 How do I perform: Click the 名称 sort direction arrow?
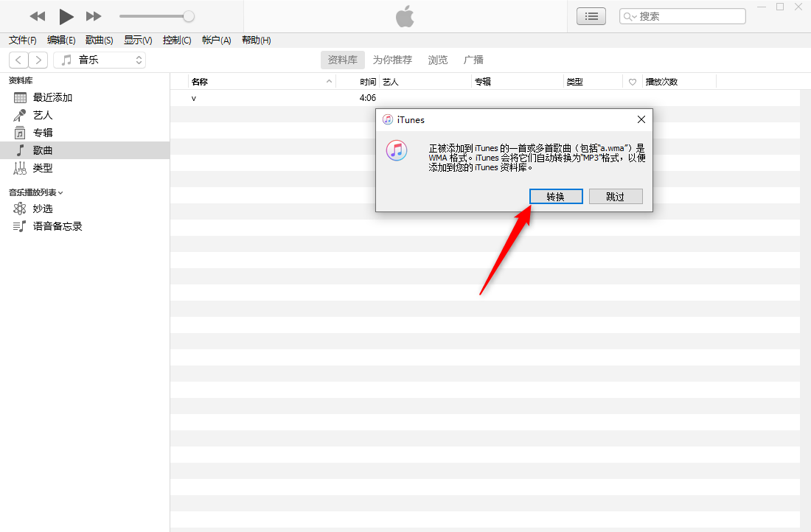[329, 82]
